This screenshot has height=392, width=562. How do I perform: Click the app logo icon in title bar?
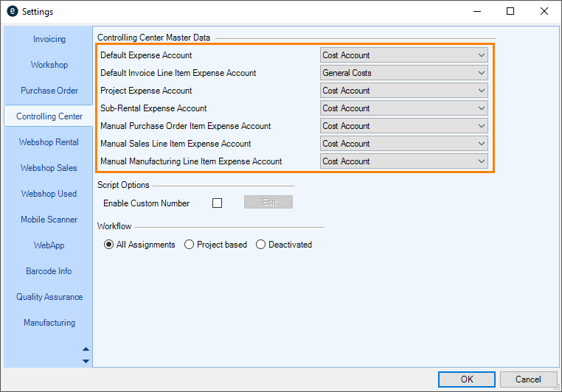tap(12, 12)
